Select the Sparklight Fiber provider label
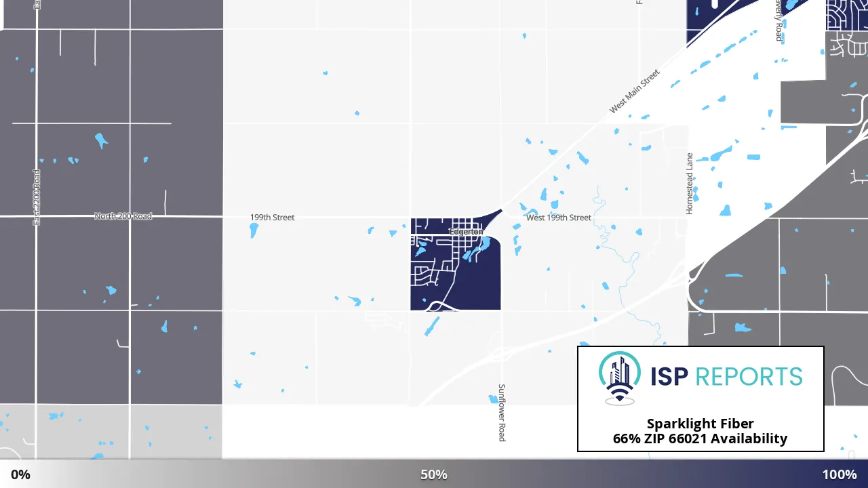Image resolution: width=868 pixels, height=488 pixels. coord(701,424)
